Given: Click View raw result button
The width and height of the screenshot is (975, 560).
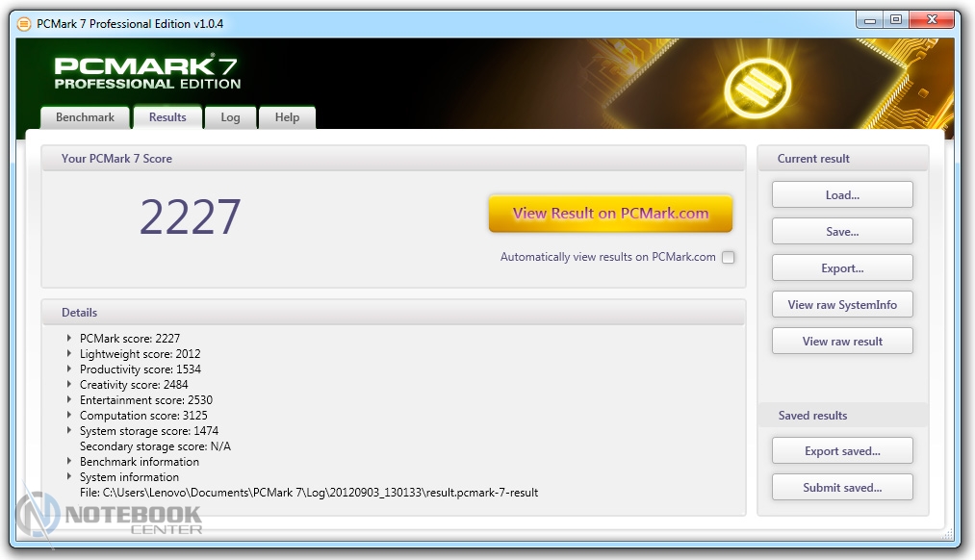Looking at the screenshot, I should click(842, 342).
